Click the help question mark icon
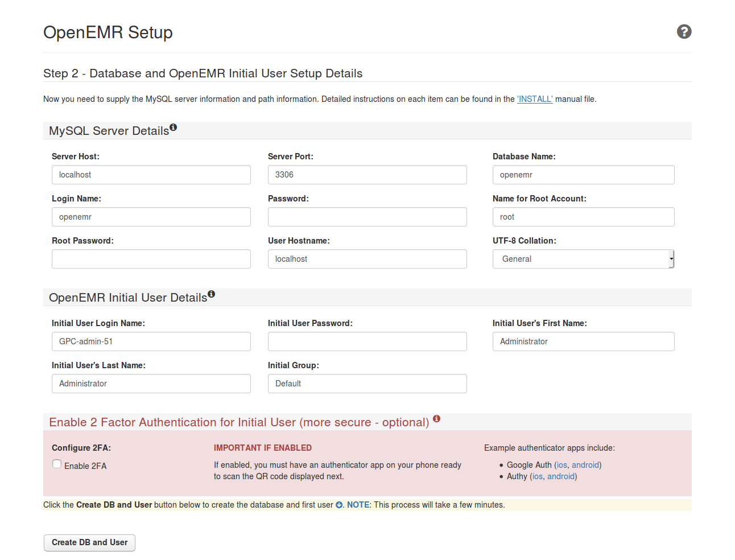Image resolution: width=735 pixels, height=560 pixels. tap(684, 32)
